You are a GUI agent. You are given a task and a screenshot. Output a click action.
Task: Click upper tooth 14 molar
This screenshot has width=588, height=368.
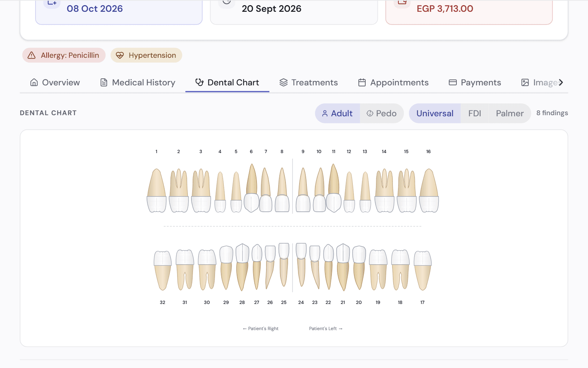point(384,191)
